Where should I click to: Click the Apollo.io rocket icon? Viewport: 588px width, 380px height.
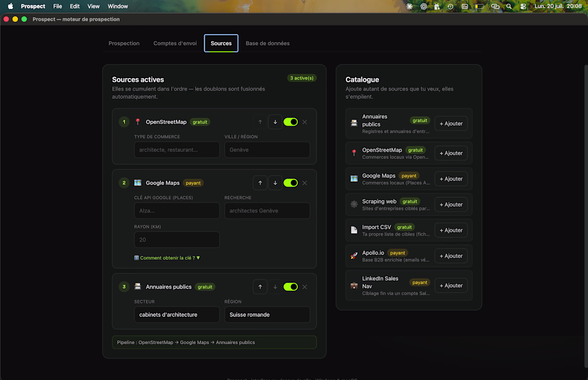(x=354, y=256)
